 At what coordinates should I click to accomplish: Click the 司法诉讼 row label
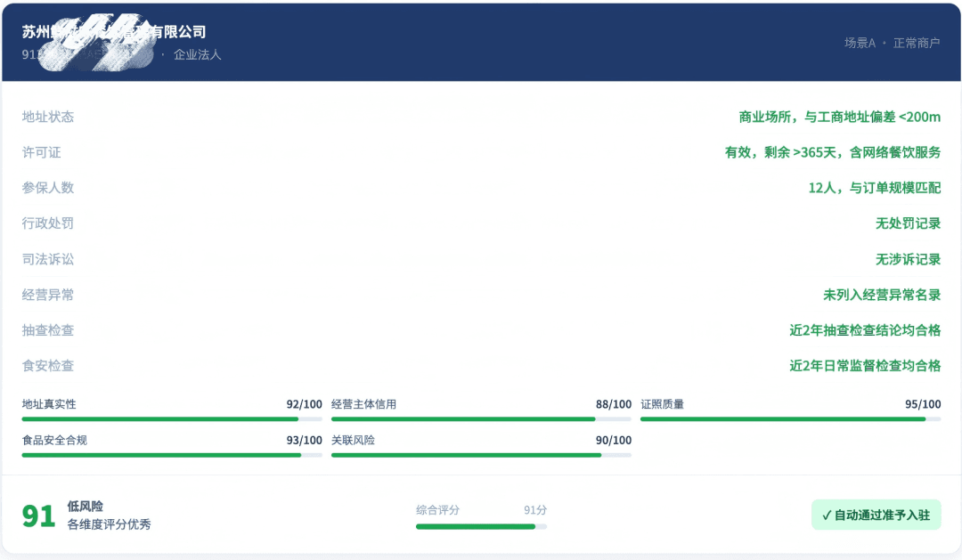click(48, 259)
